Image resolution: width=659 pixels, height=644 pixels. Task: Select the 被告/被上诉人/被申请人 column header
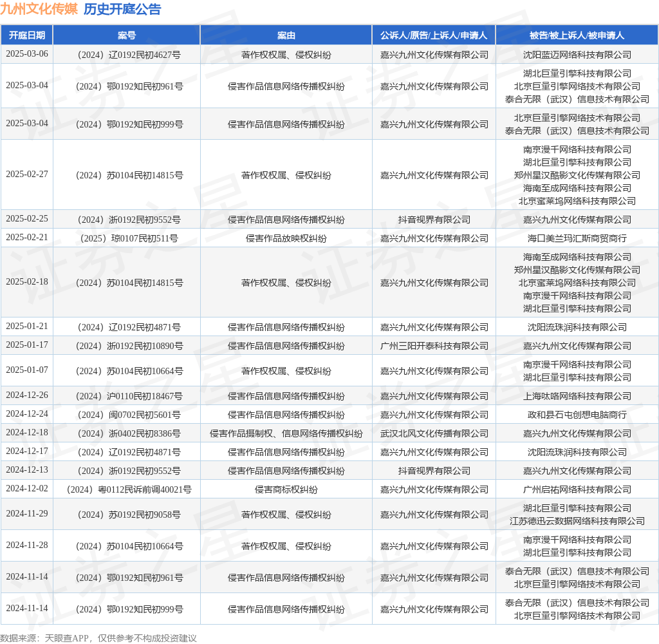click(x=577, y=35)
